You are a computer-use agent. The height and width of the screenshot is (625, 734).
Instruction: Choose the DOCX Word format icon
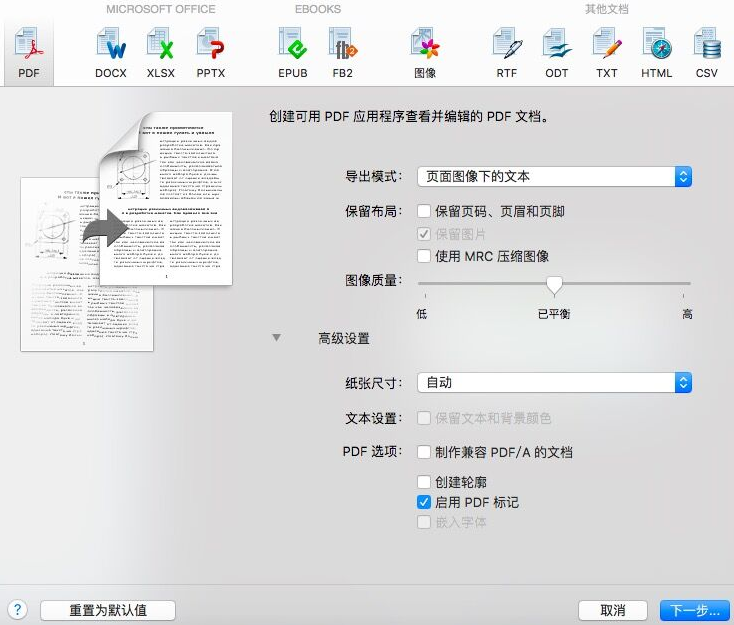(111, 53)
